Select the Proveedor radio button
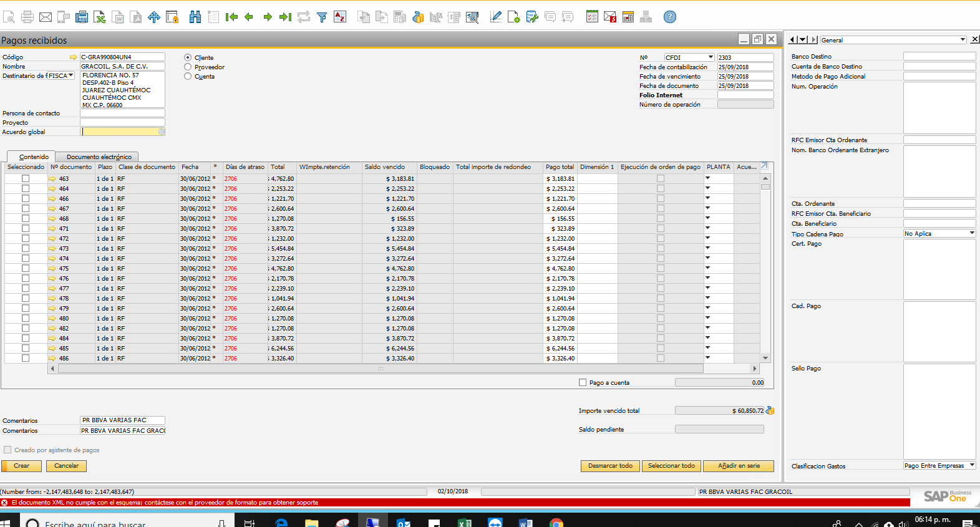This screenshot has height=527, width=980. 188,67
